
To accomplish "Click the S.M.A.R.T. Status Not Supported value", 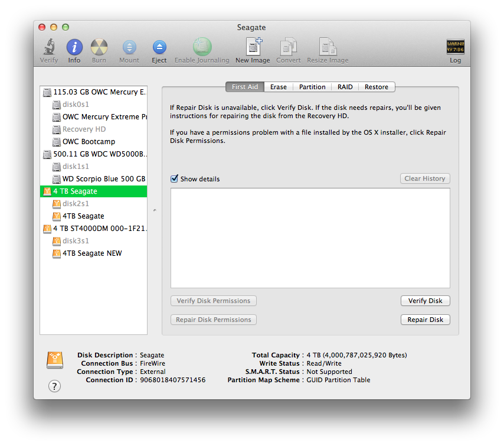I will 329,372.
